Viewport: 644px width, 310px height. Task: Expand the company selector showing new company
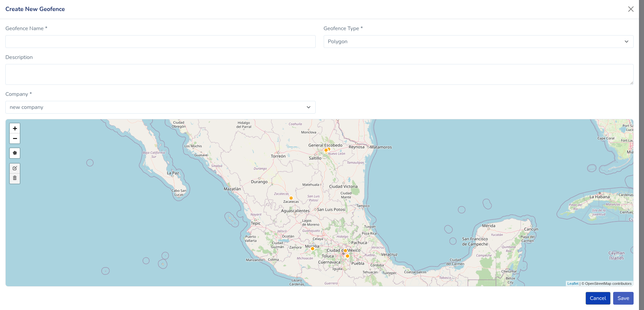[x=308, y=107]
